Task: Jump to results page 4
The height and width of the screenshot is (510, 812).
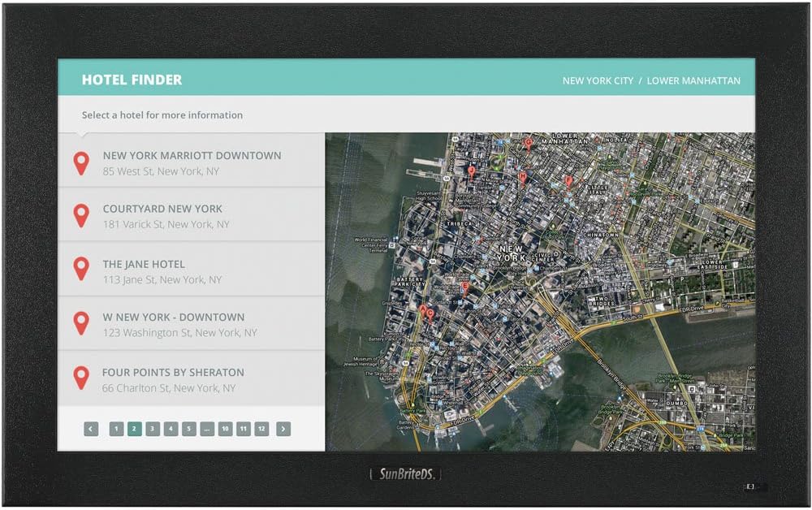Action: click(x=171, y=429)
